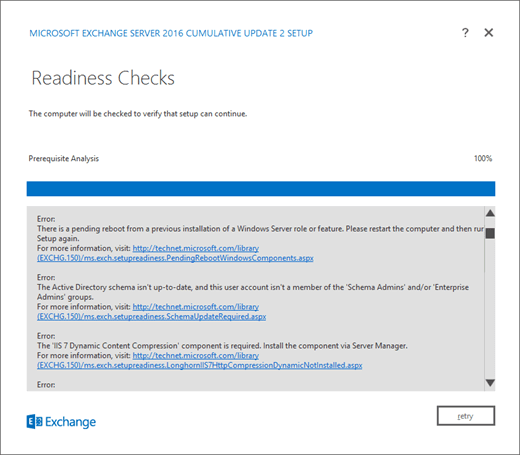Click the Prerequisite Analysis progress bar

pyautogui.click(x=261, y=189)
